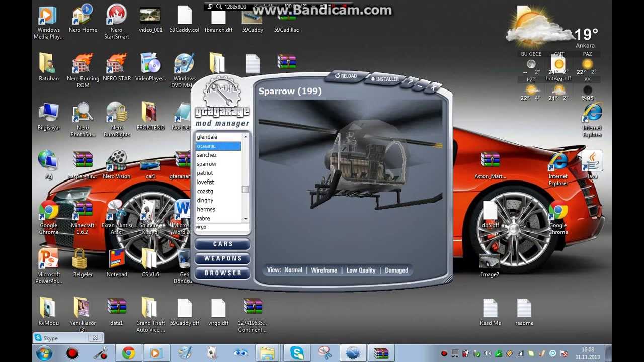Open Nero Burning ROM desktop icon
Image resolution: width=644 pixels, height=362 pixels.
[x=83, y=70]
